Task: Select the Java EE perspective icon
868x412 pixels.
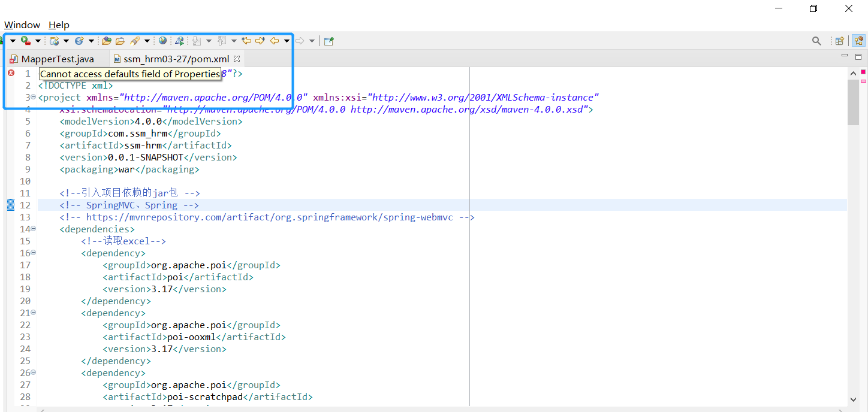Action: pyautogui.click(x=858, y=41)
